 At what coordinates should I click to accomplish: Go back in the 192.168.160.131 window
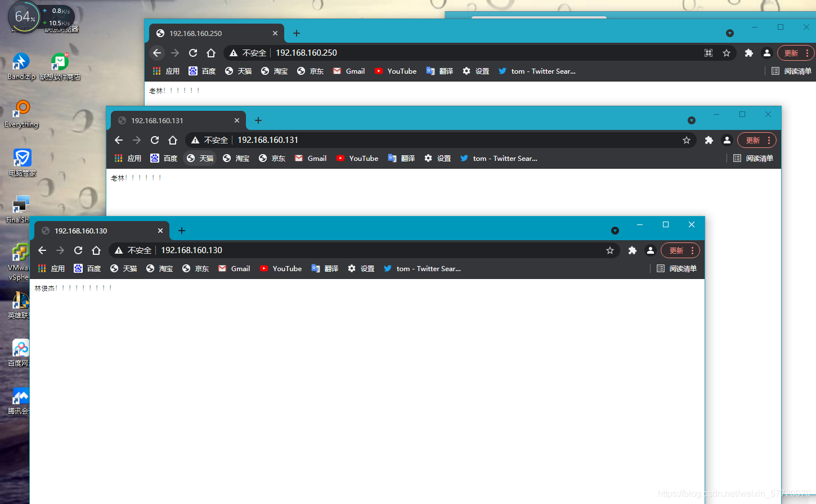(x=119, y=140)
